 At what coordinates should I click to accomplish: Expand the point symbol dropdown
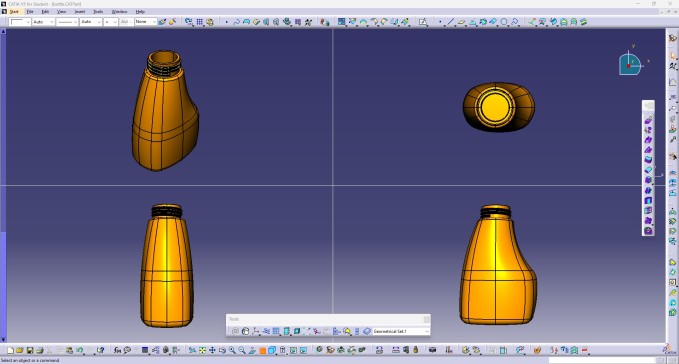click(115, 22)
